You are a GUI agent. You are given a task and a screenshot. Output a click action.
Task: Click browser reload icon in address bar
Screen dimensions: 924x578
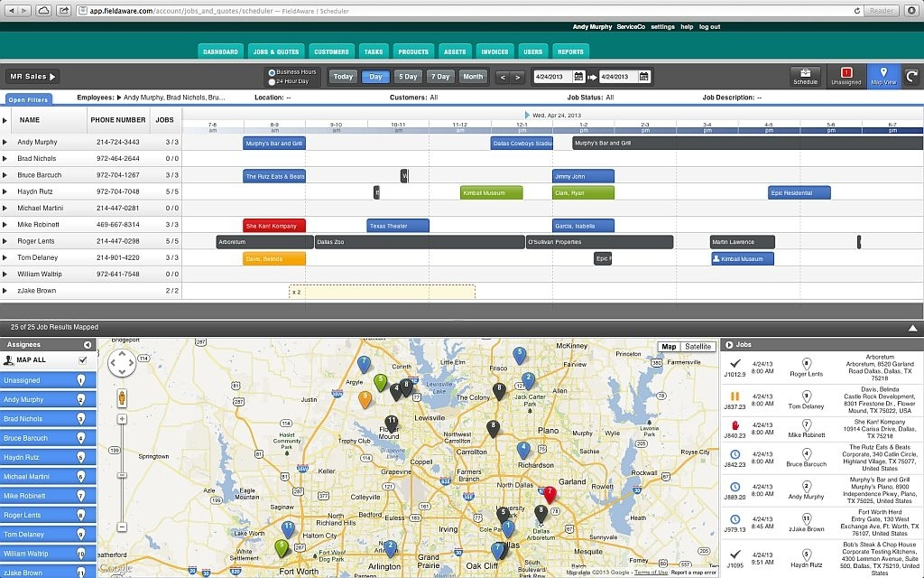[x=857, y=11]
